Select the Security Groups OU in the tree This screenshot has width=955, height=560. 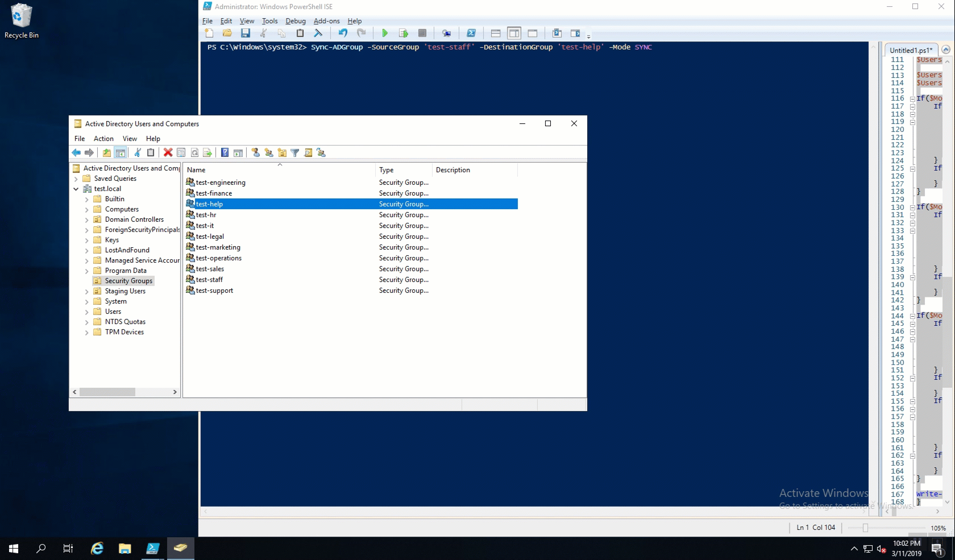pos(128,281)
